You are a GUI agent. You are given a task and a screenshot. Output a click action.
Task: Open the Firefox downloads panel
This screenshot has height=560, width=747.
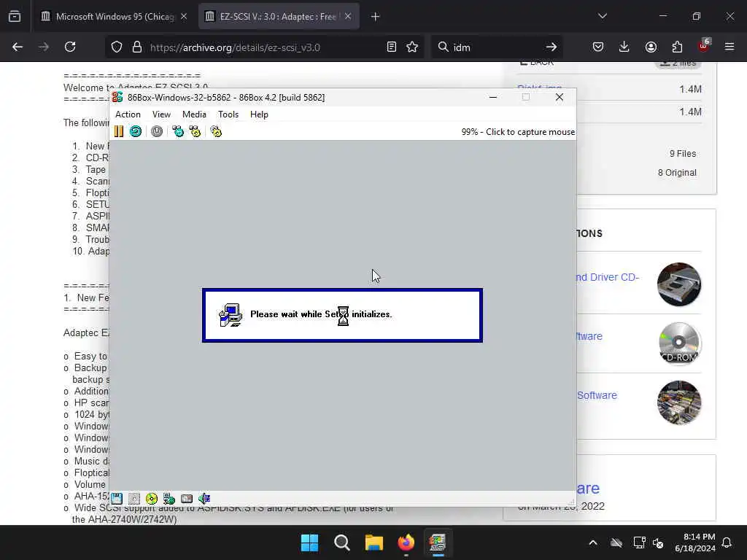click(624, 47)
